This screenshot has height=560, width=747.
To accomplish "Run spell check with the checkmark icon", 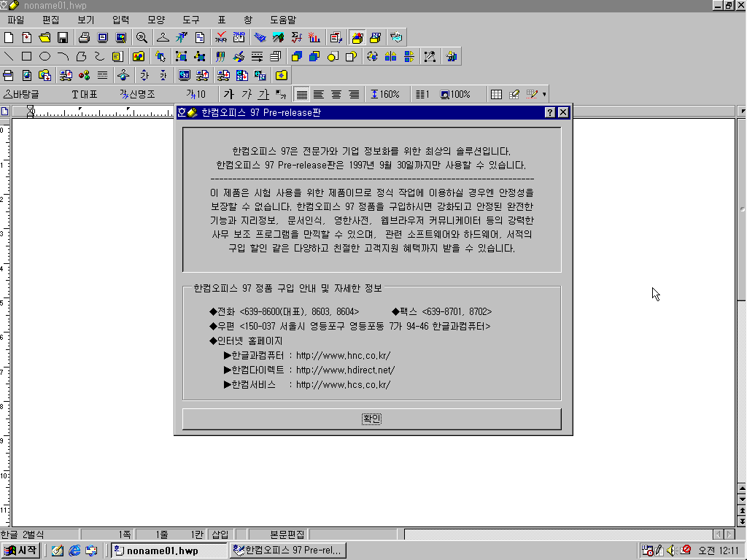I will [x=220, y=38].
